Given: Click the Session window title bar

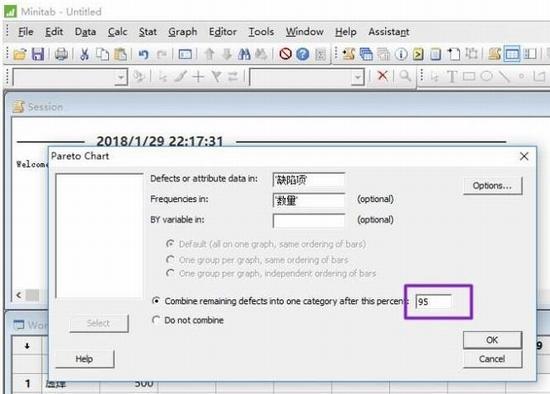Looking at the screenshot, I should [x=277, y=107].
